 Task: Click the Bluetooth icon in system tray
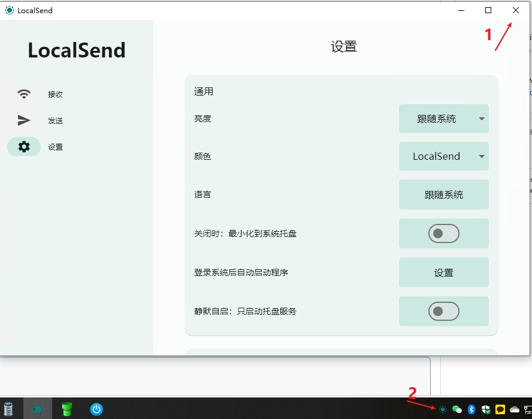click(x=471, y=409)
